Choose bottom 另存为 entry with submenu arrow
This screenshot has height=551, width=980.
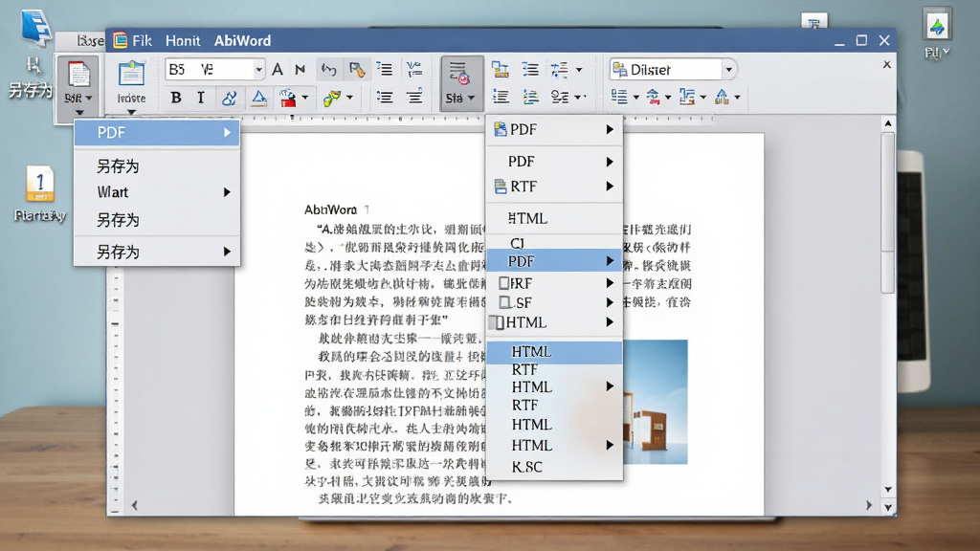pyautogui.click(x=157, y=253)
